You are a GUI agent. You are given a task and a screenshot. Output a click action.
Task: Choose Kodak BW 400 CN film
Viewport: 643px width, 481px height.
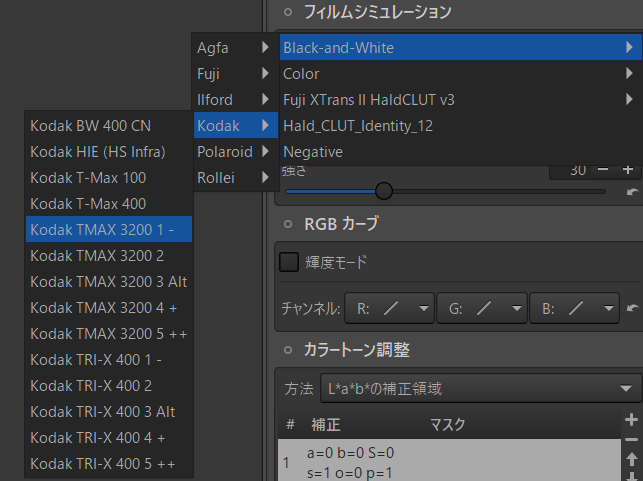pos(109,125)
